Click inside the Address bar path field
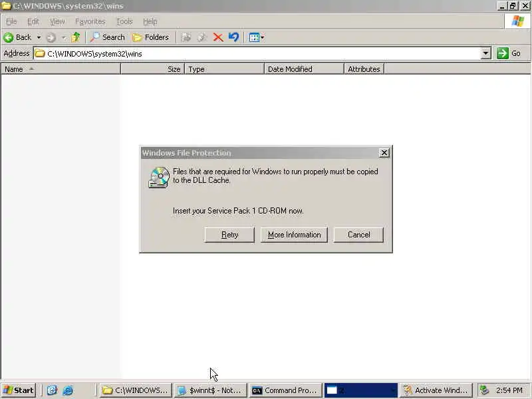This screenshot has height=399, width=532. (257, 54)
